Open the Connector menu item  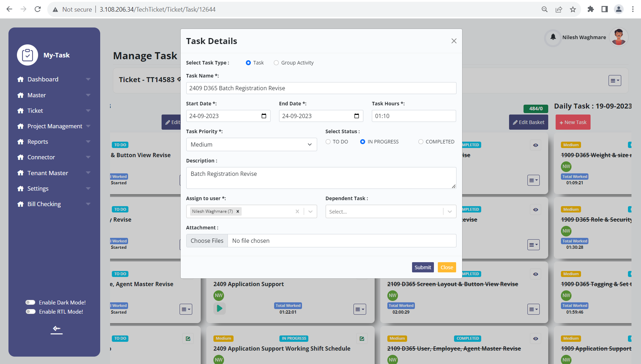click(41, 157)
